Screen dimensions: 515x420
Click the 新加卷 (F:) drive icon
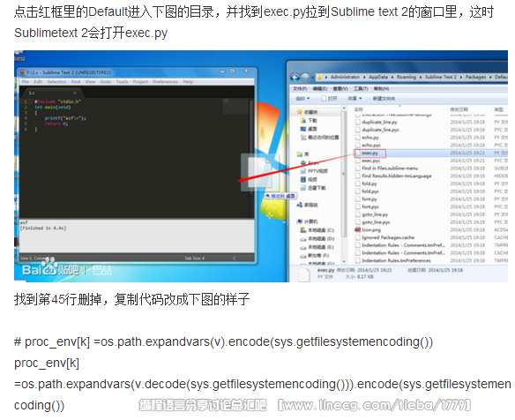[x=303, y=256]
